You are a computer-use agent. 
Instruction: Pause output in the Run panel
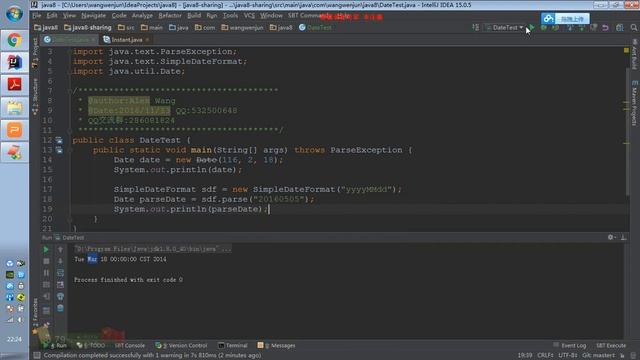(x=46, y=273)
